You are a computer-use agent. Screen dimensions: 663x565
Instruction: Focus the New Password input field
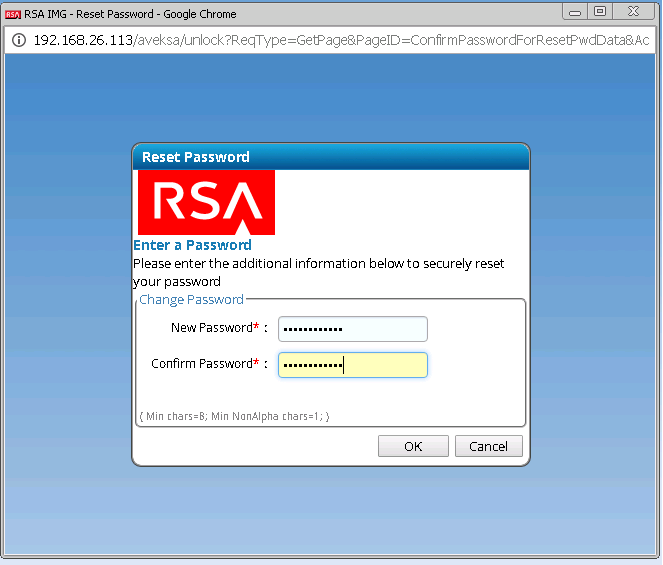click(352, 329)
